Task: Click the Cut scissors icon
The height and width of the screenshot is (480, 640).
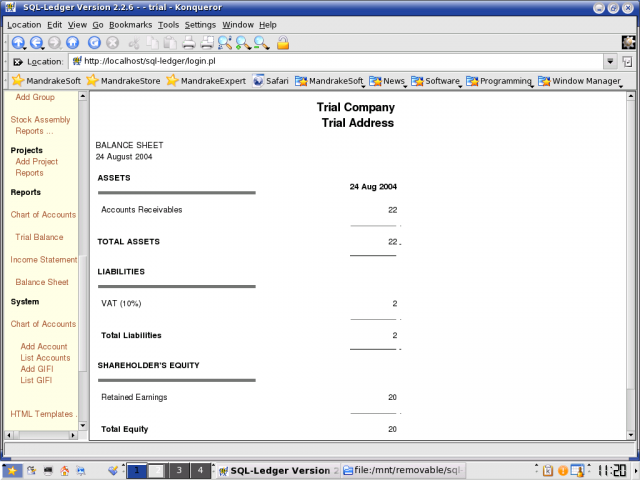Action: pyautogui.click(x=134, y=42)
